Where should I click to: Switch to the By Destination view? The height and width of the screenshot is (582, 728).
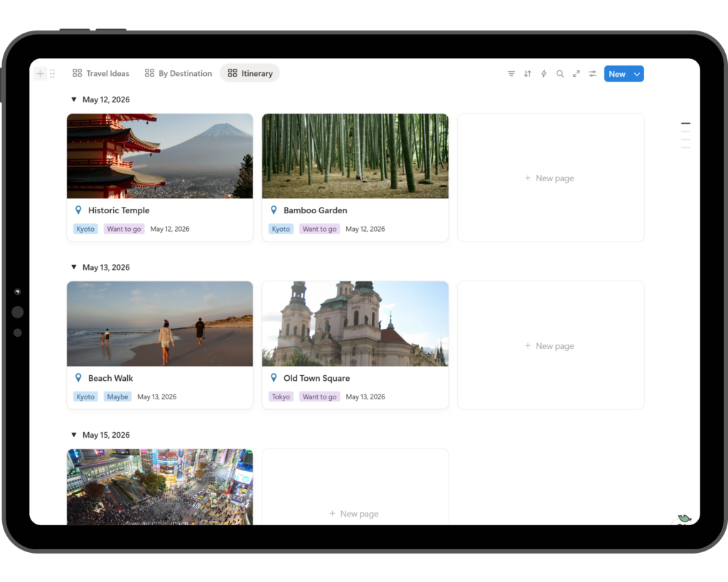pyautogui.click(x=185, y=73)
